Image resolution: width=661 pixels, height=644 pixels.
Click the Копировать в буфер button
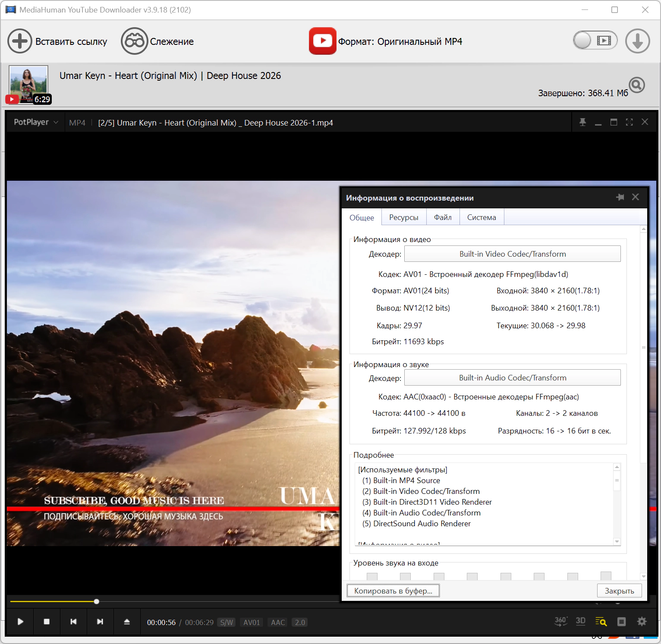click(393, 591)
